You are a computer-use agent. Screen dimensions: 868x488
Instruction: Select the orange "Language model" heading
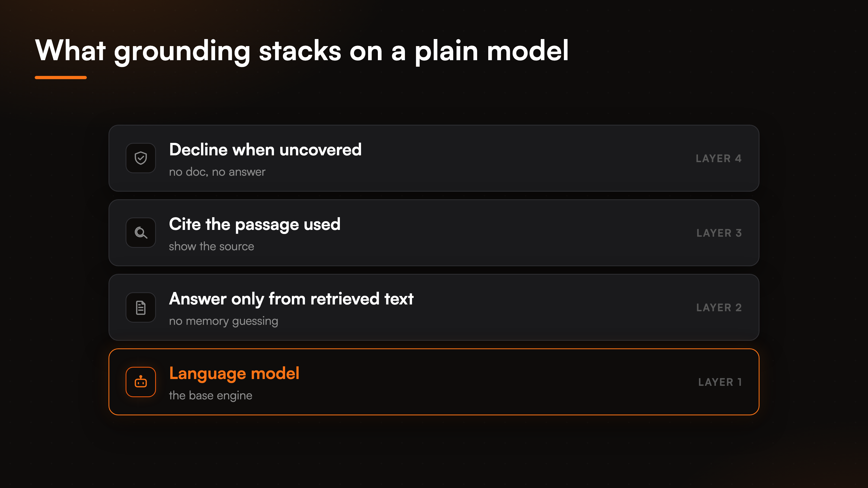[234, 374]
